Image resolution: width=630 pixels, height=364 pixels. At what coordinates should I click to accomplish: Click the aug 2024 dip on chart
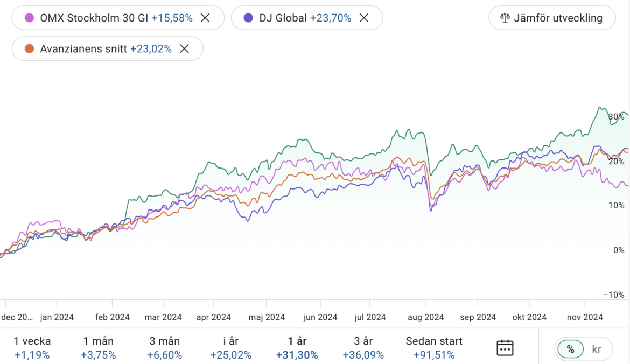(x=431, y=207)
